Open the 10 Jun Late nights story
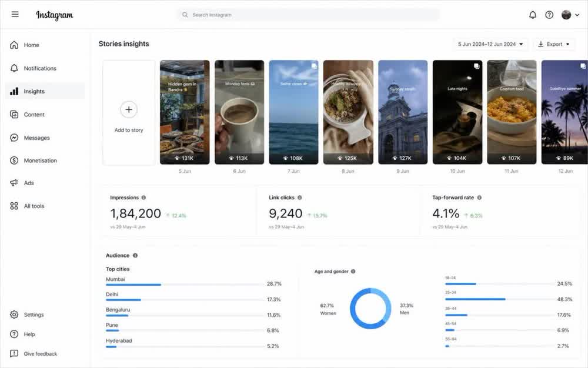The height and width of the screenshot is (368, 588). pyautogui.click(x=457, y=112)
